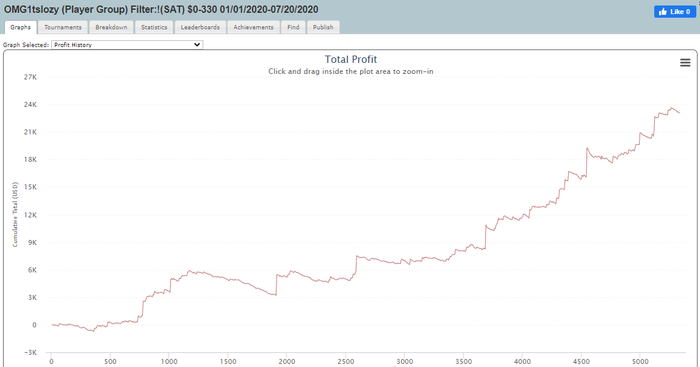Switch to the Tournaments tab
The width and height of the screenshot is (700, 367).
click(x=63, y=27)
